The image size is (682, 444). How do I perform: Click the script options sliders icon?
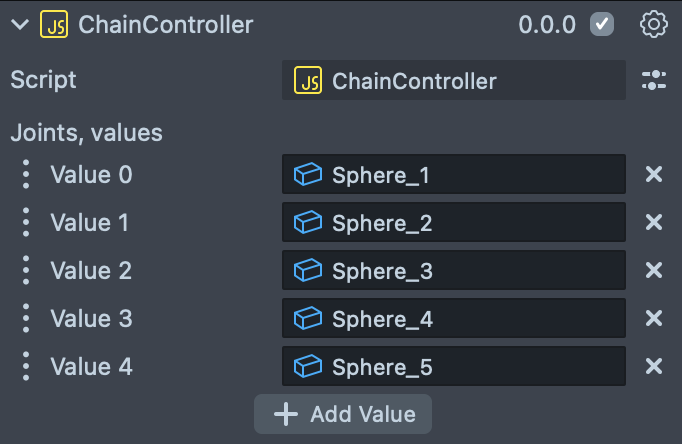[x=653, y=81]
